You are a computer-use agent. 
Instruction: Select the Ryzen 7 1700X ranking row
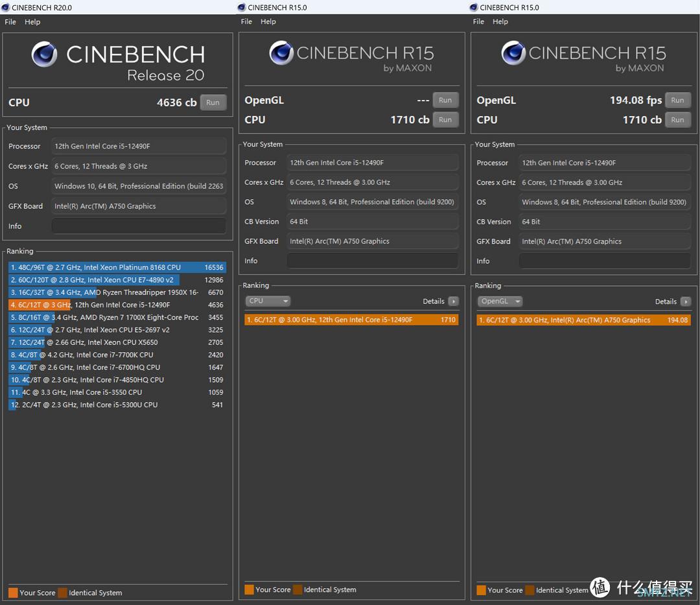pos(117,318)
